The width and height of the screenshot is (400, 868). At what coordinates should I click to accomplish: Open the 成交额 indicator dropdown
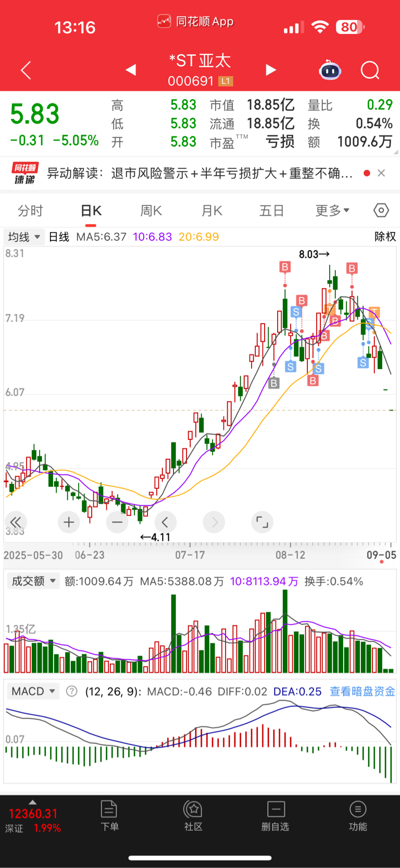coord(33,581)
